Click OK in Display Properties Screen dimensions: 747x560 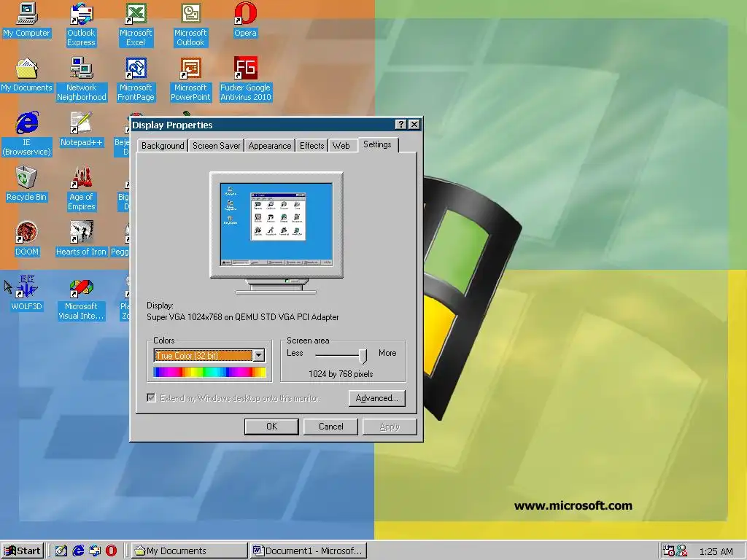point(271,426)
